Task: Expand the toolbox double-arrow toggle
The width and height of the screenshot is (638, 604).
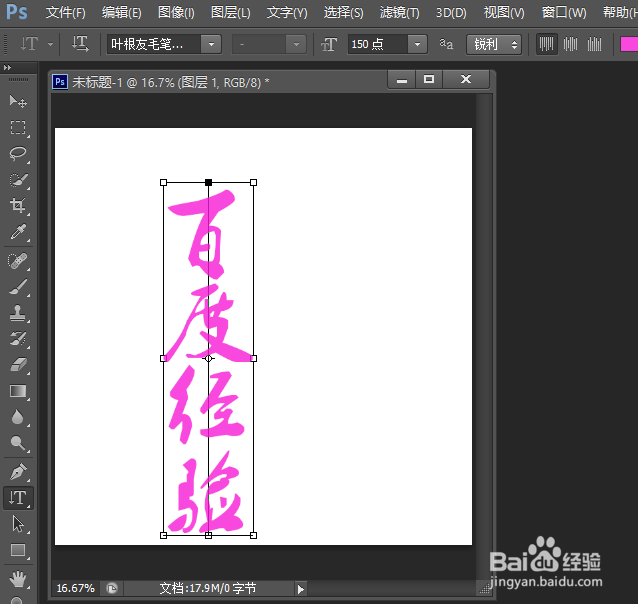Action: [7, 68]
